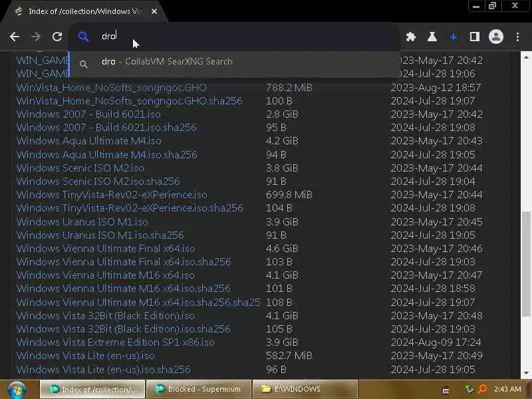The height and width of the screenshot is (399, 532).
Task: Open Windows TinyVista-Rev02-eXPerience.iso.sha256
Action: coord(130,207)
